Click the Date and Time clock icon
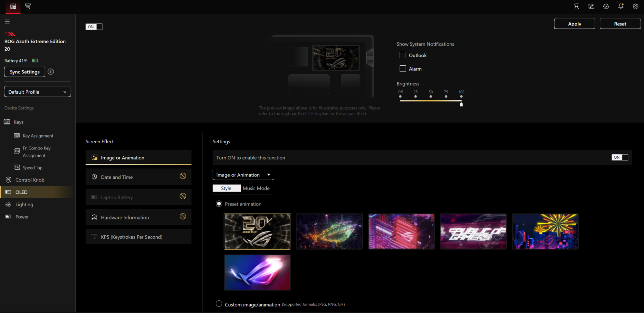Viewport: 644px width, 313px height. point(94,177)
